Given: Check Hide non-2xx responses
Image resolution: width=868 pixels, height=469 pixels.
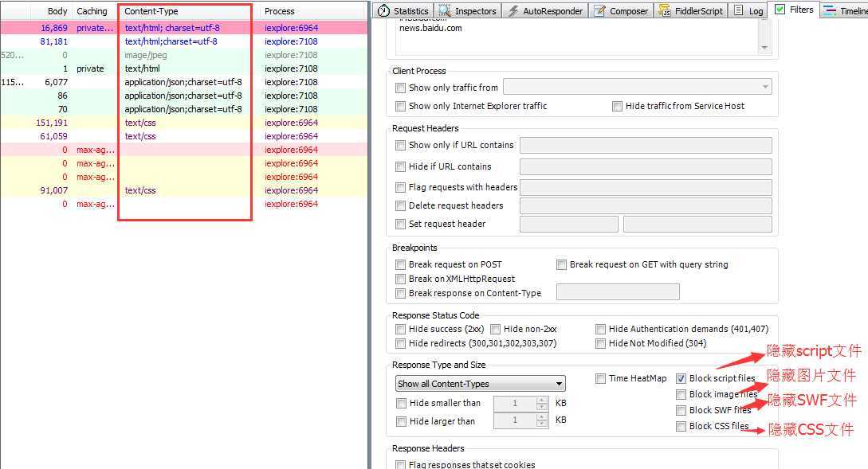Looking at the screenshot, I should point(496,329).
